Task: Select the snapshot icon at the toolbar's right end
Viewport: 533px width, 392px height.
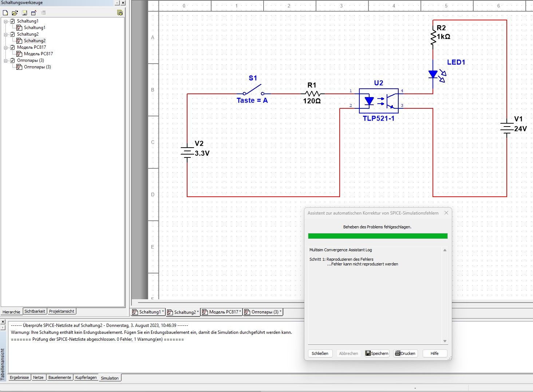Action: 119,12
